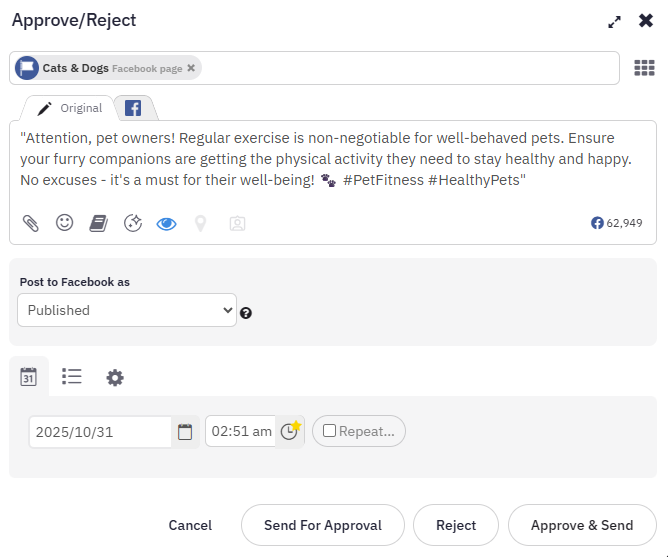Switch to the queue list tab
Screen dimensions: 668x557
point(72,377)
